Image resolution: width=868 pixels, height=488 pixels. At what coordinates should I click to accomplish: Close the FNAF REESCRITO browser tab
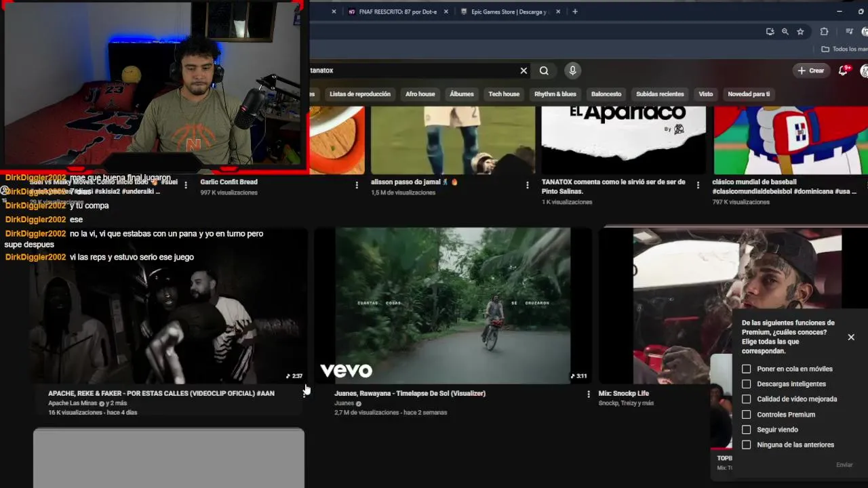447,12
